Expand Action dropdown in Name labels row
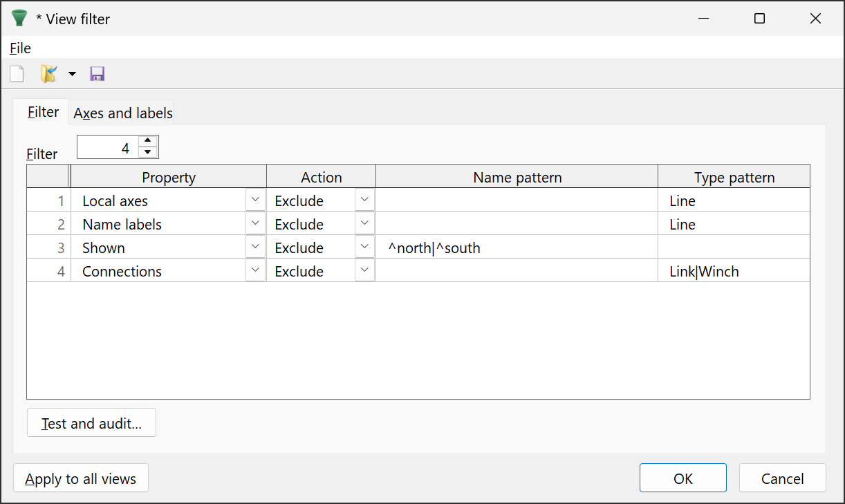The image size is (845, 504). 364,224
